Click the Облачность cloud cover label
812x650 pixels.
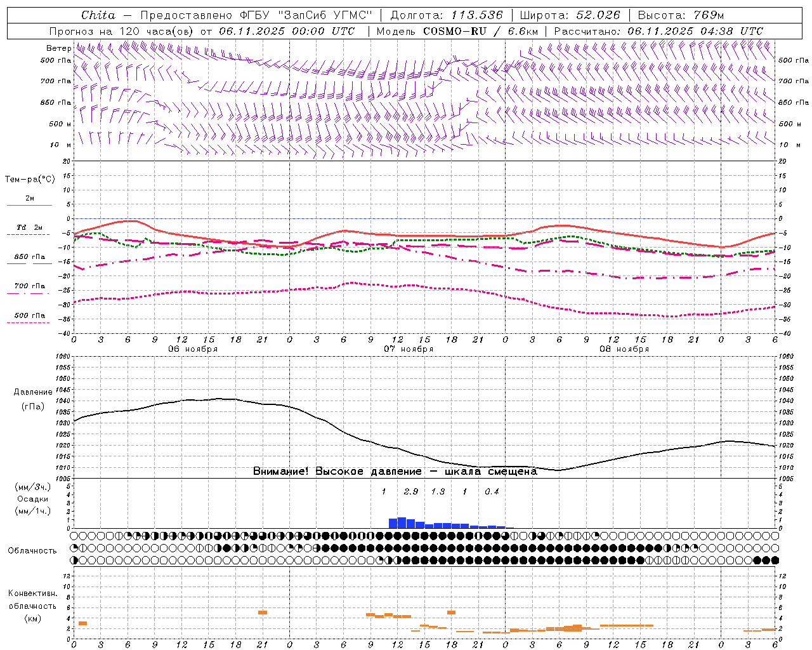coord(32,551)
